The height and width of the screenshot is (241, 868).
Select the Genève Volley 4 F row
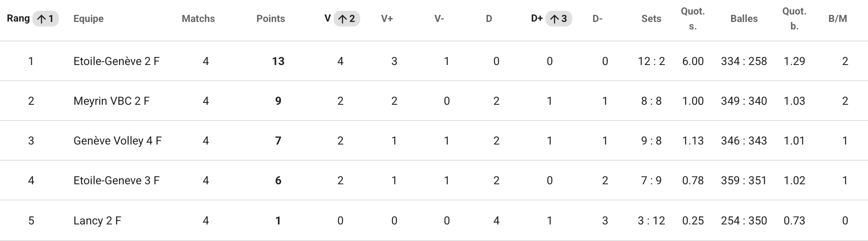(434, 141)
